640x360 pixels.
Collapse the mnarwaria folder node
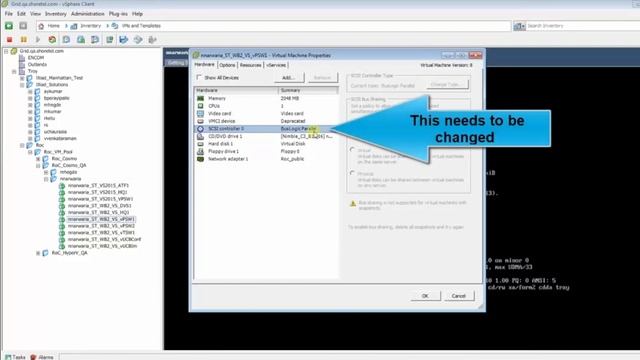[47, 179]
